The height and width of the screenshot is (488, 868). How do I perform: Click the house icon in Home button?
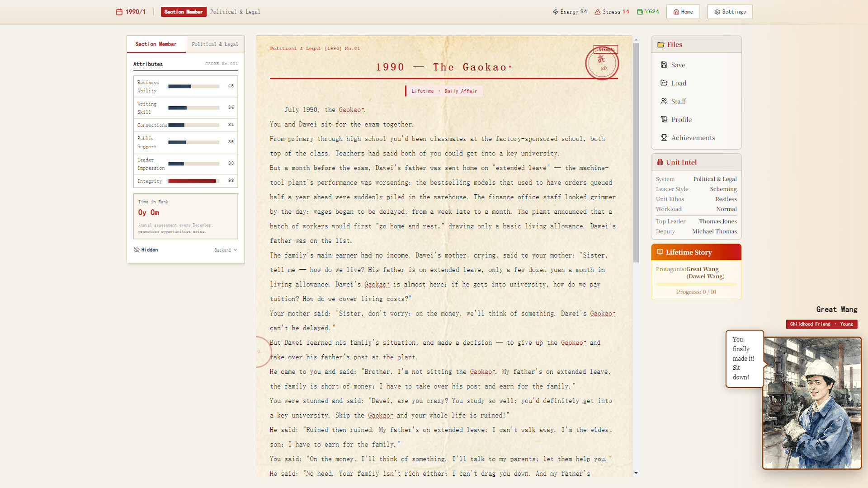click(x=676, y=12)
